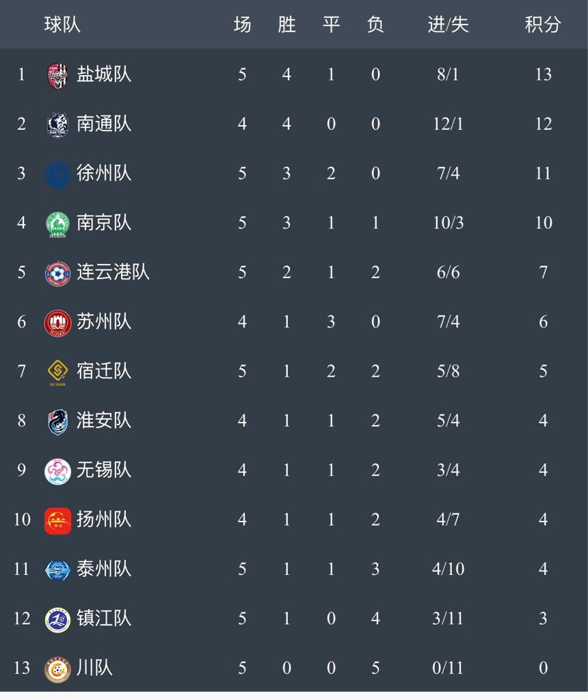This screenshot has width=588, height=700.
Task: Open the 苏州队 red circular logo
Action: (x=57, y=323)
